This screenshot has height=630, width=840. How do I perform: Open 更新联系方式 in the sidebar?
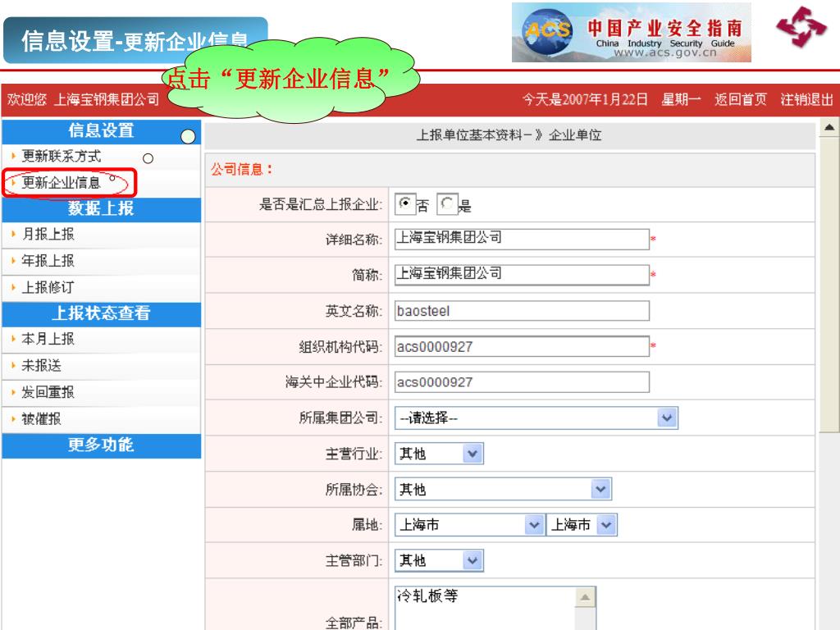61,157
